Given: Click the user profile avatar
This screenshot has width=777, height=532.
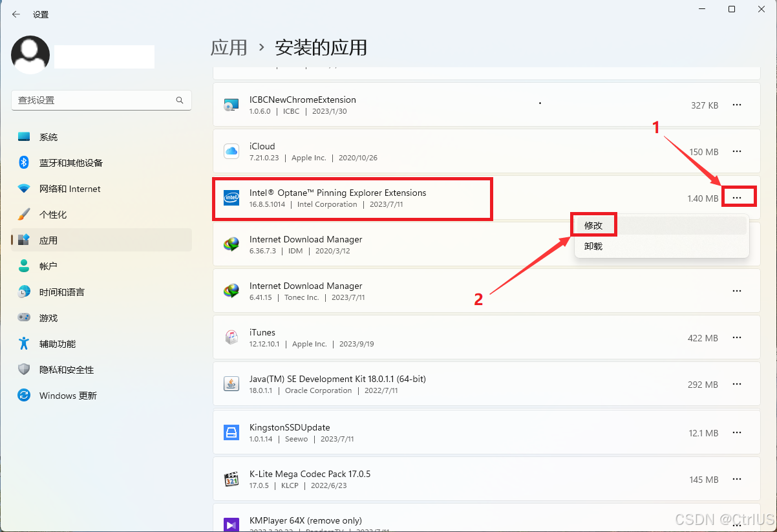Looking at the screenshot, I should [30, 55].
